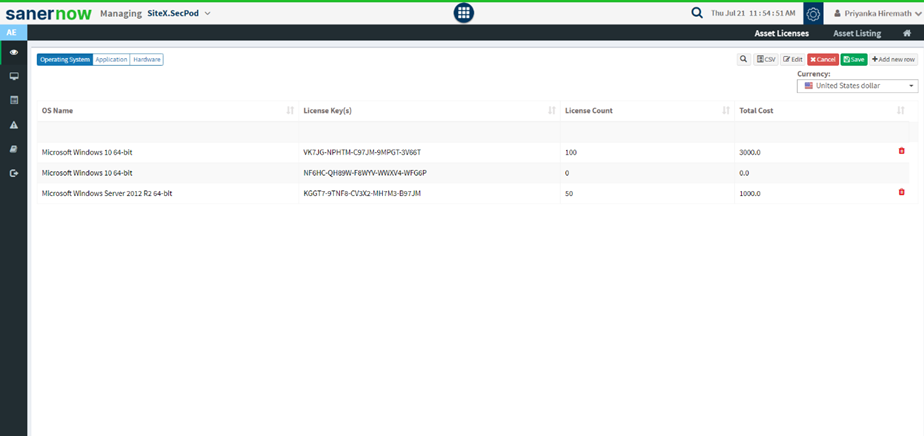Open the apps grid launcher icon
This screenshot has height=436, width=924.
464,13
